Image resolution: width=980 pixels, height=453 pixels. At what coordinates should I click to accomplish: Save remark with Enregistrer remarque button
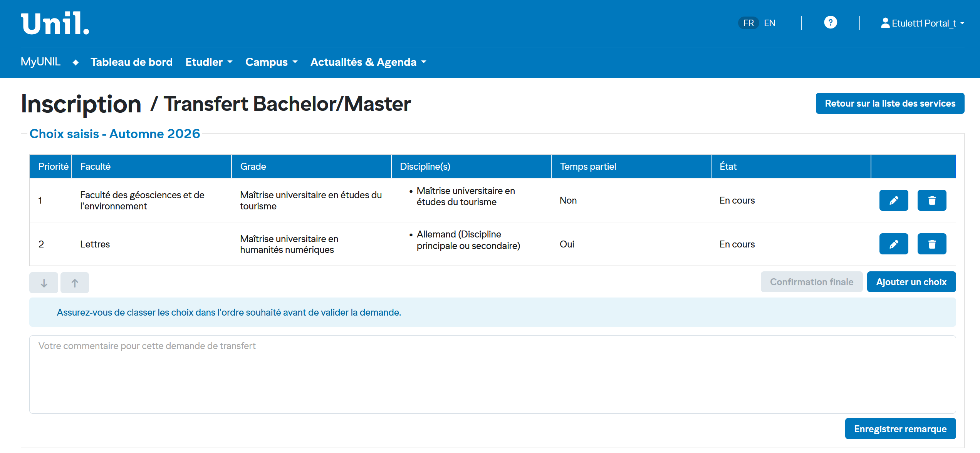point(900,429)
